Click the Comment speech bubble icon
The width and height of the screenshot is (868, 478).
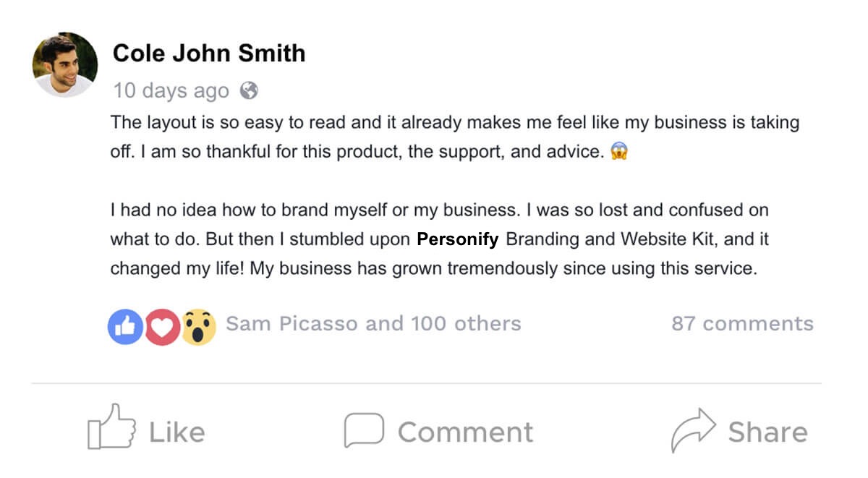(x=363, y=430)
